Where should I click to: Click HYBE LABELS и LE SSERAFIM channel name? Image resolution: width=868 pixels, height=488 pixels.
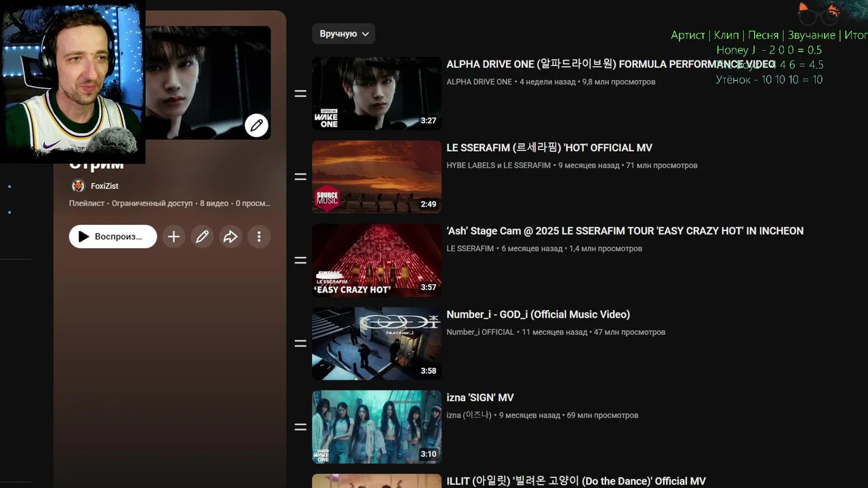click(x=498, y=165)
